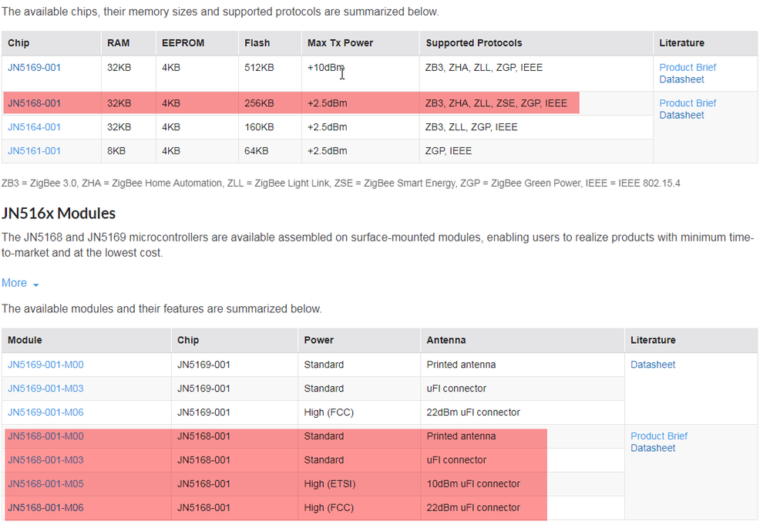Open Datasheet in the JN5169-001-M00 module row
770x532 pixels.
[653, 365]
